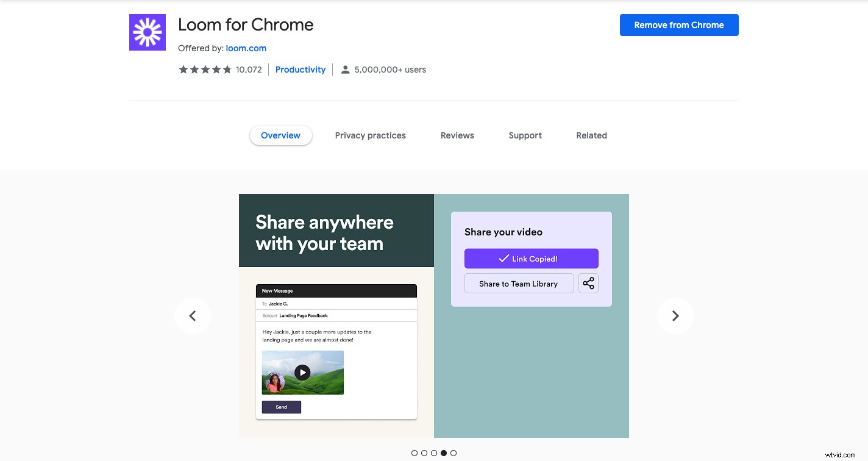
Task: Select the last carousel dot
Action: 454,453
